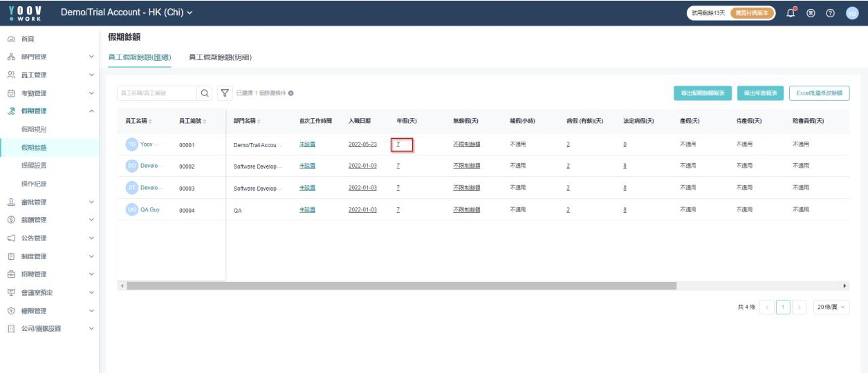Sort by the 員工編號 column
Image resolution: width=868 pixels, height=380 pixels.
205,121
